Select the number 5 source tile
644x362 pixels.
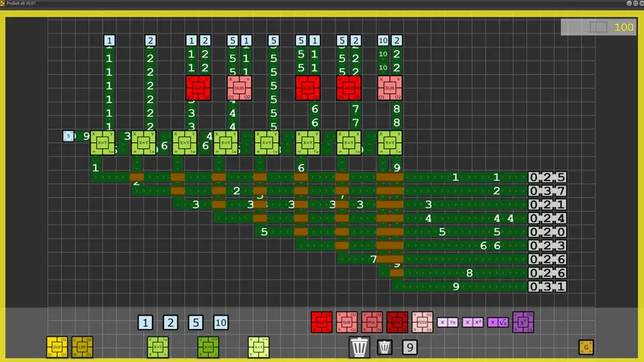[195, 322]
